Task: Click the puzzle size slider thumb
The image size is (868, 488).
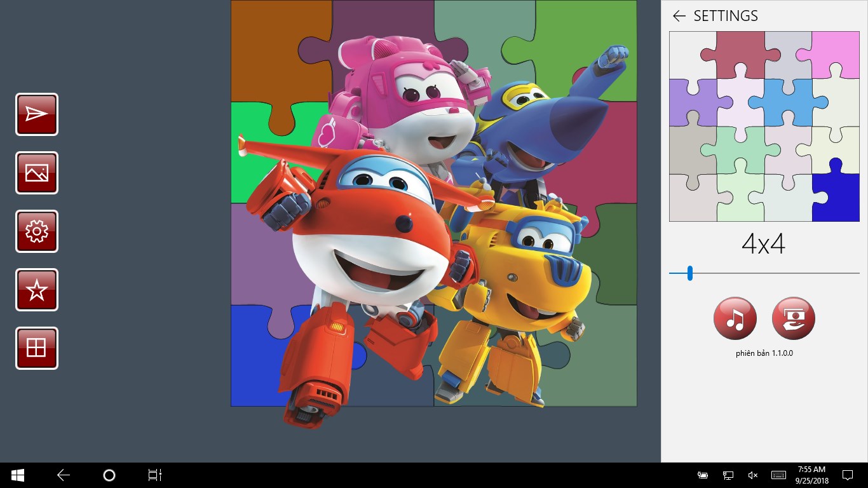Action: pyautogui.click(x=689, y=273)
